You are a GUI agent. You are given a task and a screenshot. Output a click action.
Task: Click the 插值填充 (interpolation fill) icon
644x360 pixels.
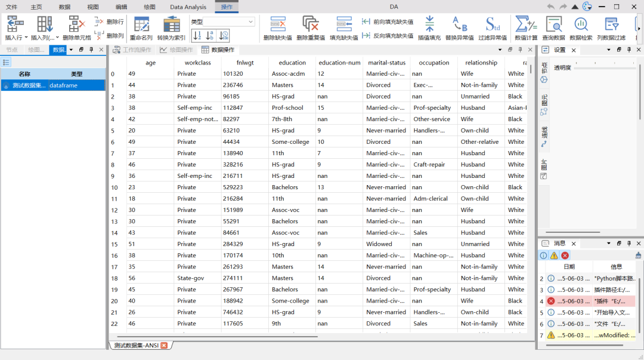coord(429,24)
